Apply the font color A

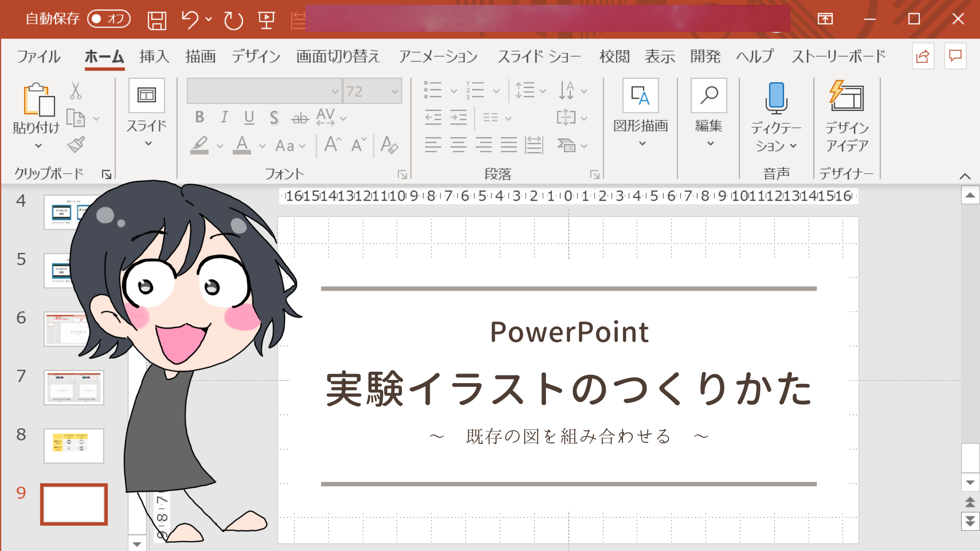click(242, 145)
